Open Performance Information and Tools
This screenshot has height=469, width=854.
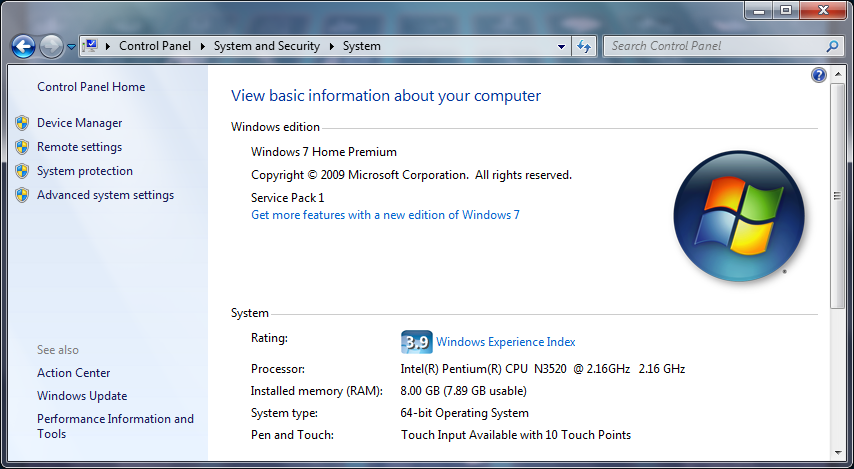115,426
